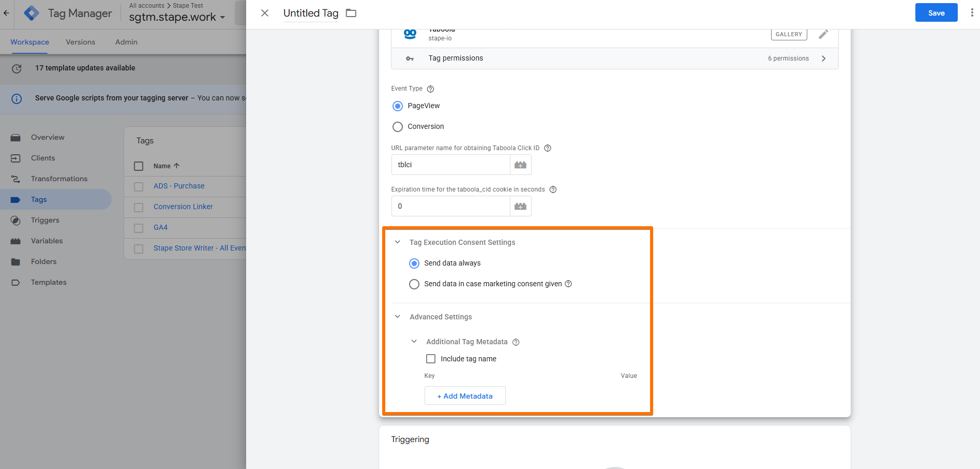Click the Tag permissions key icon
Screen dimensions: 980x469
pos(410,58)
